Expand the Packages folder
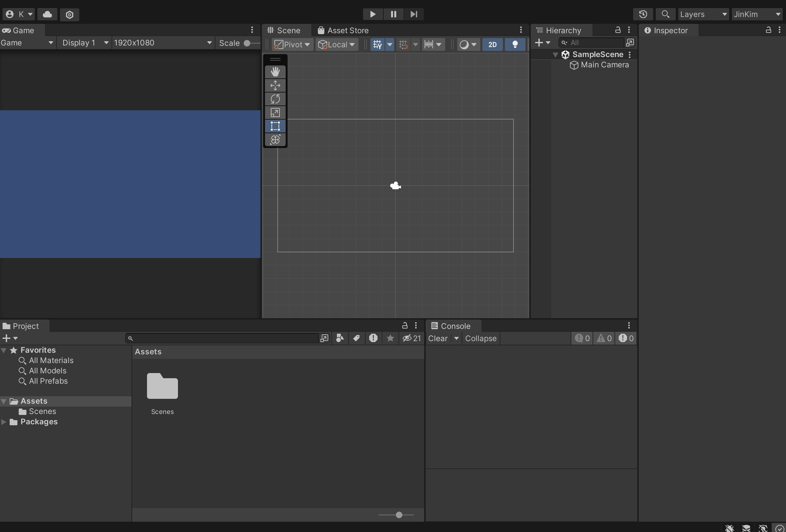 [x=4, y=422]
